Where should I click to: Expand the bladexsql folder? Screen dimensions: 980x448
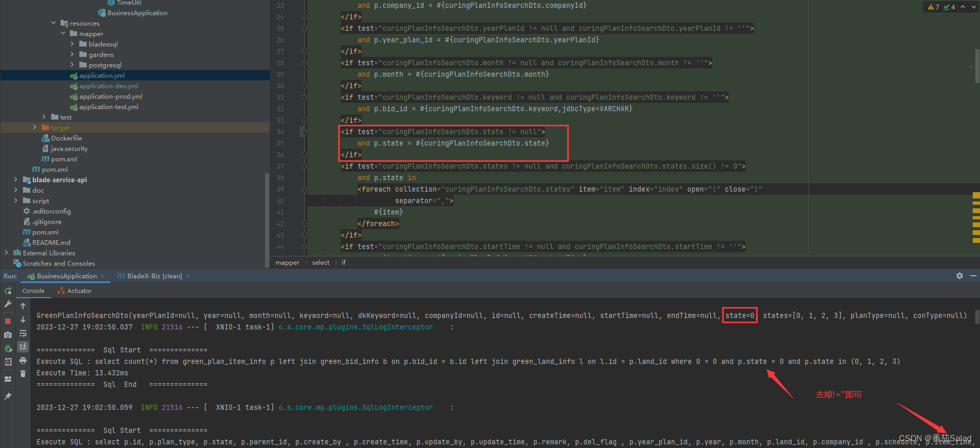click(72, 44)
